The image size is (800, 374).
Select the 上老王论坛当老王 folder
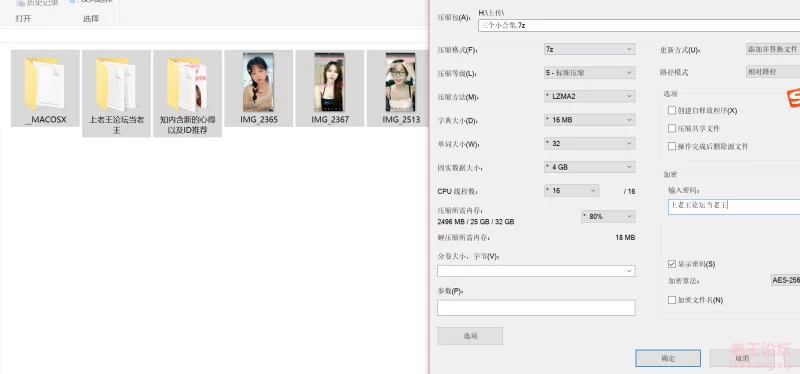pyautogui.click(x=116, y=93)
